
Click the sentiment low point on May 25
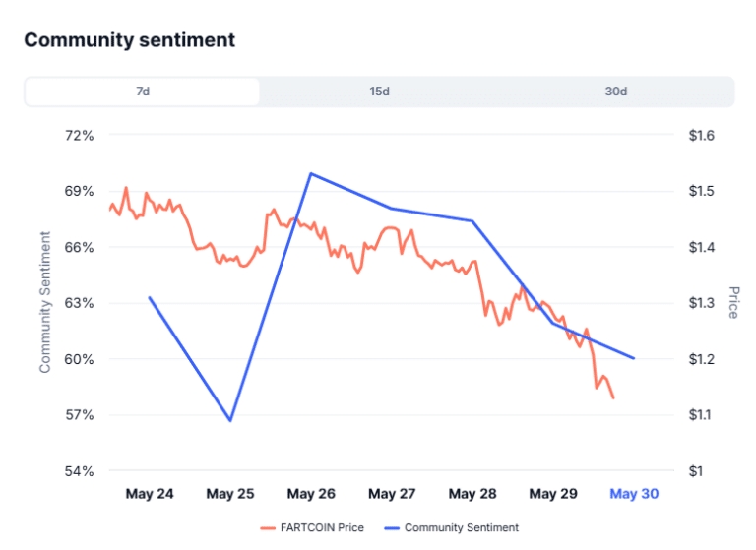230,420
